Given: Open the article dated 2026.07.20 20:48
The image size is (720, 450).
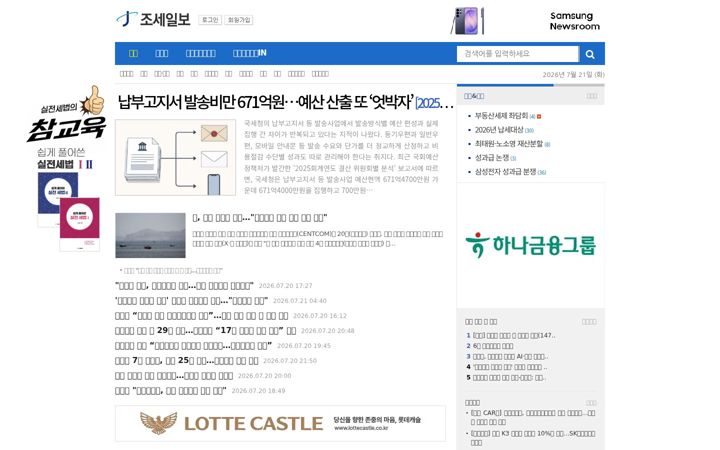Looking at the screenshot, I should pos(205,331).
